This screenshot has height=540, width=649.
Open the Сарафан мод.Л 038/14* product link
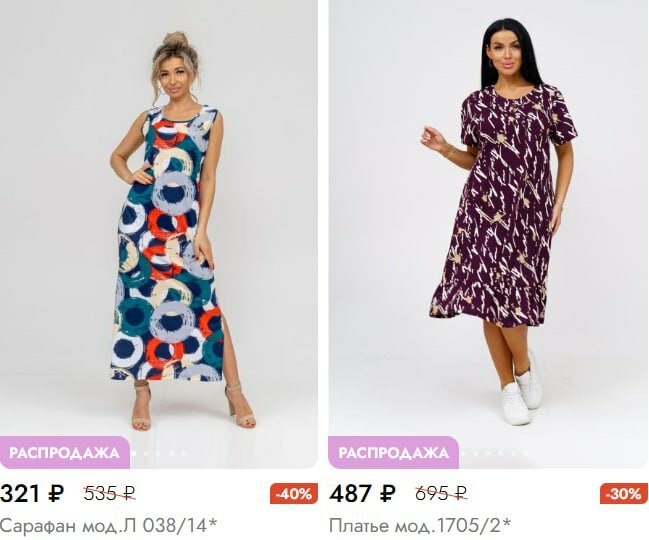point(108,526)
